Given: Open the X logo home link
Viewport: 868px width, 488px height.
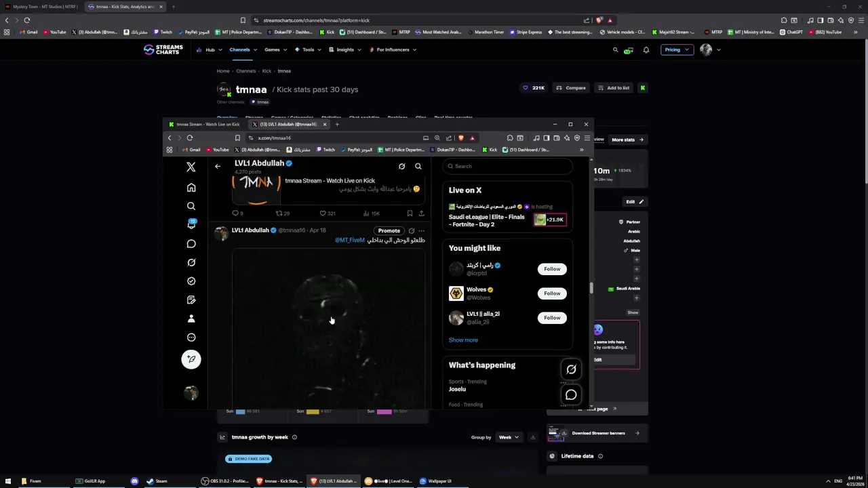Looking at the screenshot, I should pos(191,167).
